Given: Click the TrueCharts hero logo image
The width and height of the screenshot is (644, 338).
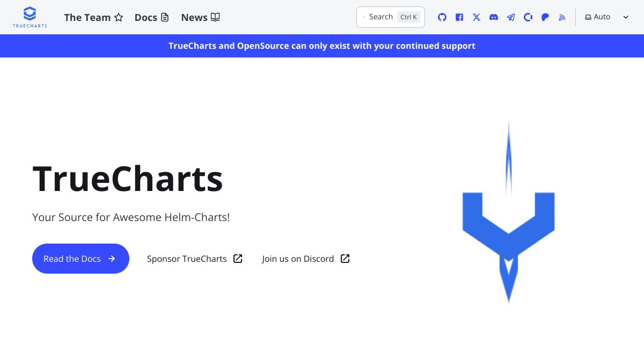Looking at the screenshot, I should pos(509,211).
